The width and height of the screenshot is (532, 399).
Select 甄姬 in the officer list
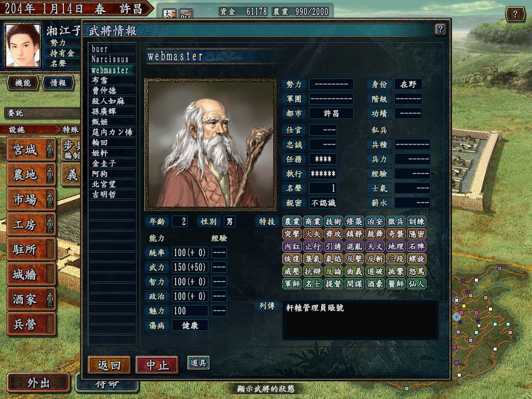tap(112, 122)
